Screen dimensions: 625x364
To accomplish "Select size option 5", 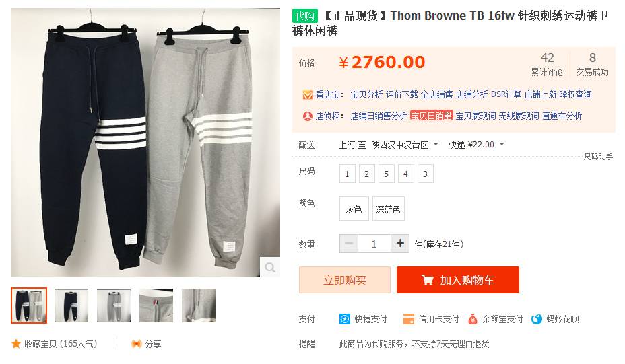I will coord(386,174).
